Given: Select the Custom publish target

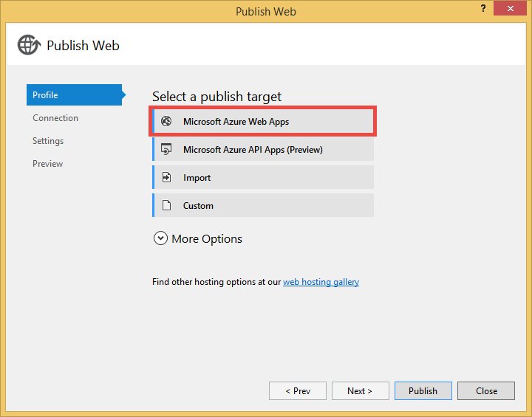Looking at the screenshot, I should pyautogui.click(x=263, y=205).
